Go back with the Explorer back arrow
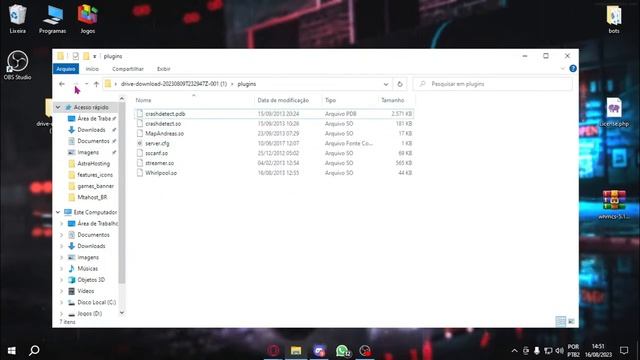 pos(62,84)
